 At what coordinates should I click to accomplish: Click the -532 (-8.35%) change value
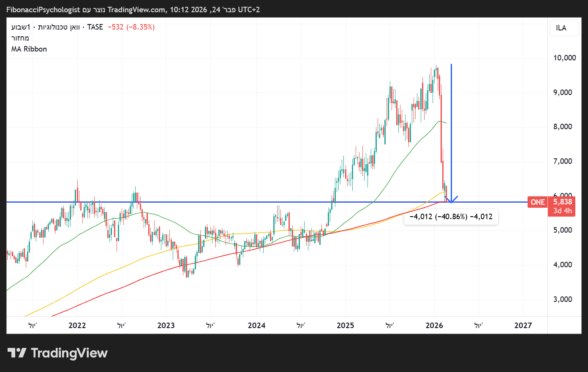[131, 27]
